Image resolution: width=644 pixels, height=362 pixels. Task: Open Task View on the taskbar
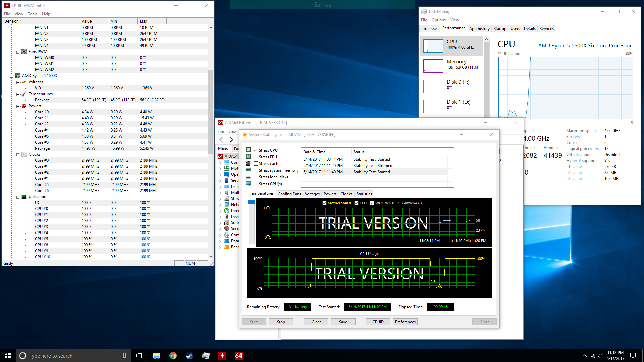(x=140, y=356)
